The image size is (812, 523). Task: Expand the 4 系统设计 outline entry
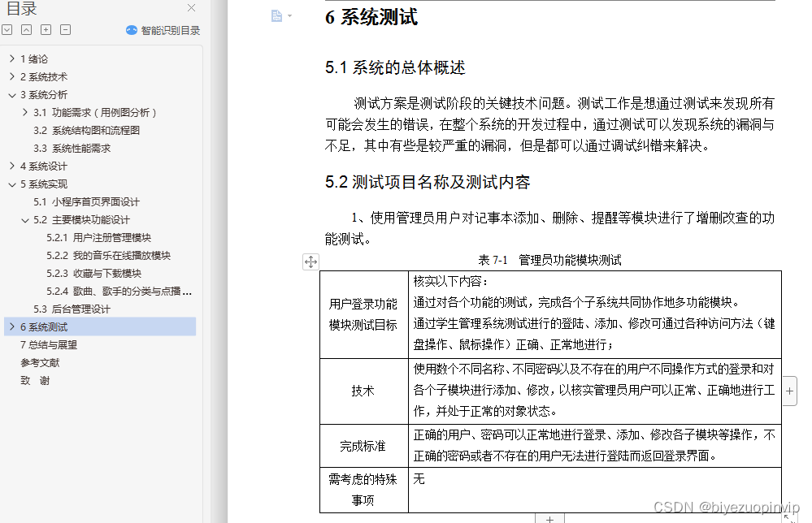point(12,166)
